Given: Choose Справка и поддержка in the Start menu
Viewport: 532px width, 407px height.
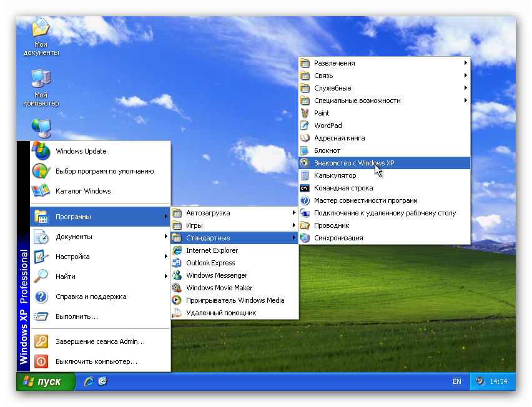Looking at the screenshot, I should 91,297.
